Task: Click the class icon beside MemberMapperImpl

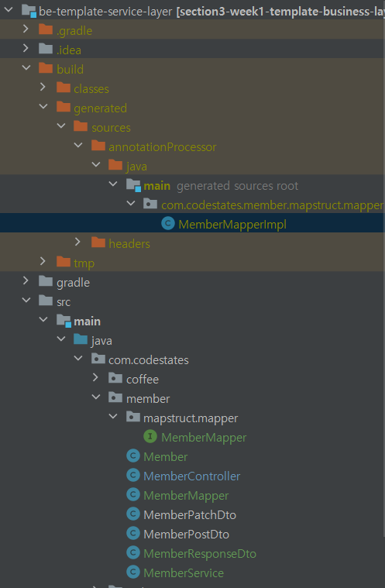Action: pos(168,224)
